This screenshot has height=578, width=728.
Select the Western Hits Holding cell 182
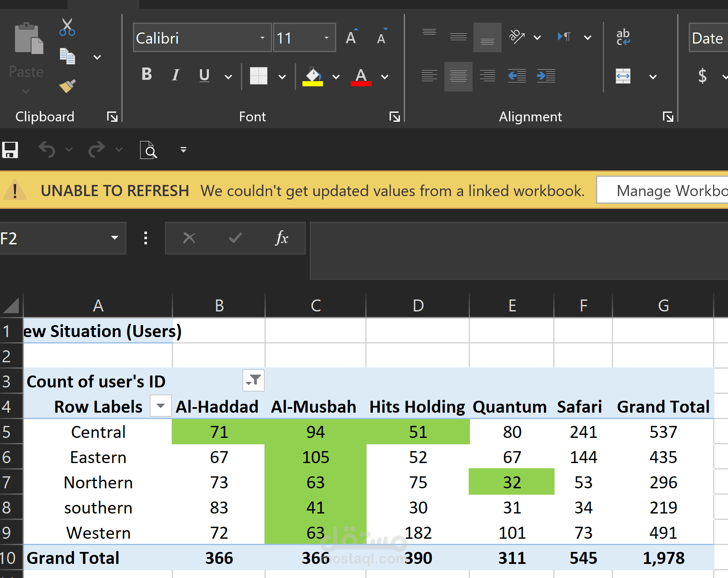click(x=418, y=533)
